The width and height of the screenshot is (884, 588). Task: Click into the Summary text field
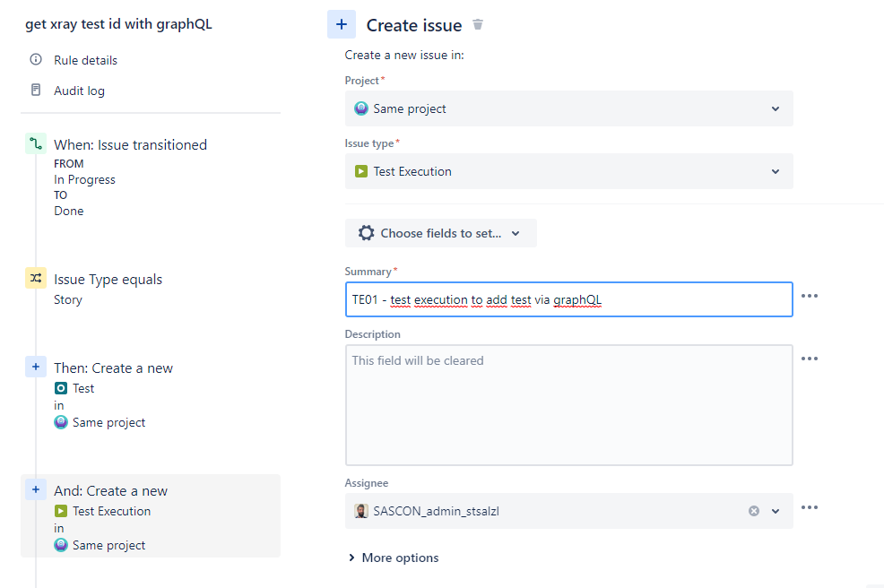[x=568, y=299]
